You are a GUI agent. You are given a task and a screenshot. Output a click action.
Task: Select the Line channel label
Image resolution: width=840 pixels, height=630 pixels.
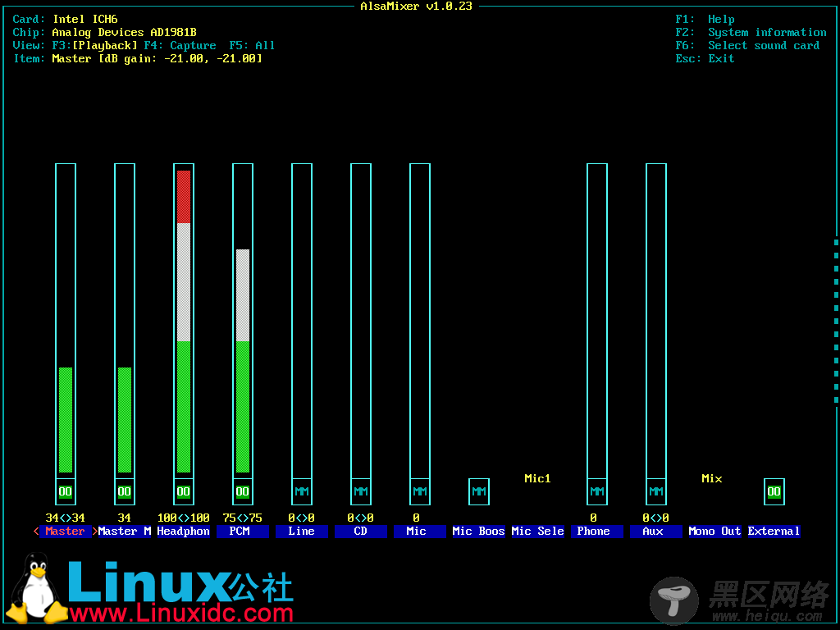(302, 532)
